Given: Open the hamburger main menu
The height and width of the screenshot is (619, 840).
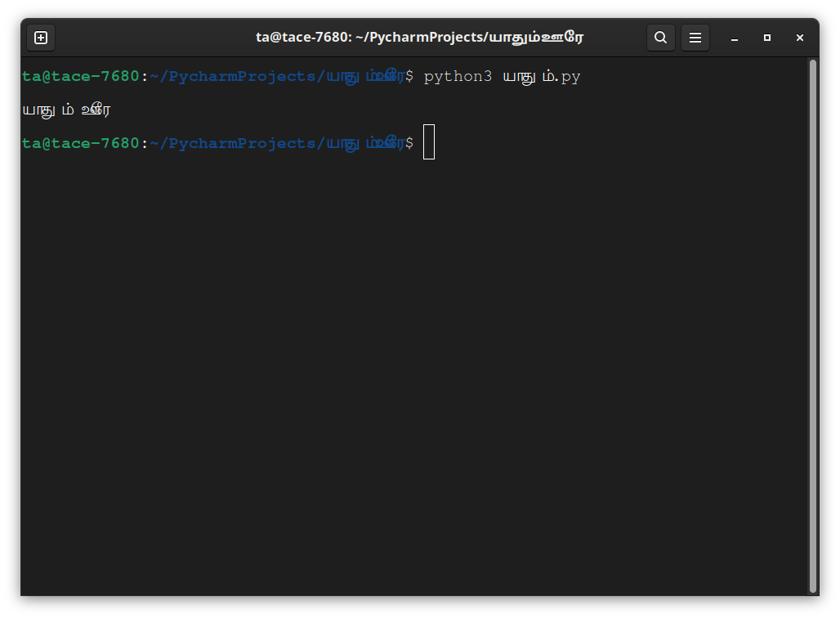Looking at the screenshot, I should point(695,38).
